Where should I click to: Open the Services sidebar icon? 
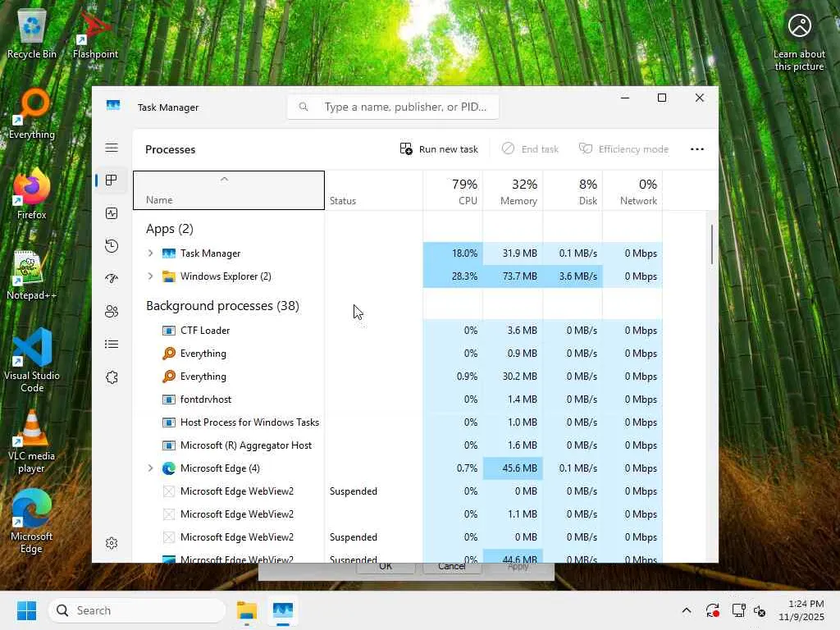[112, 377]
